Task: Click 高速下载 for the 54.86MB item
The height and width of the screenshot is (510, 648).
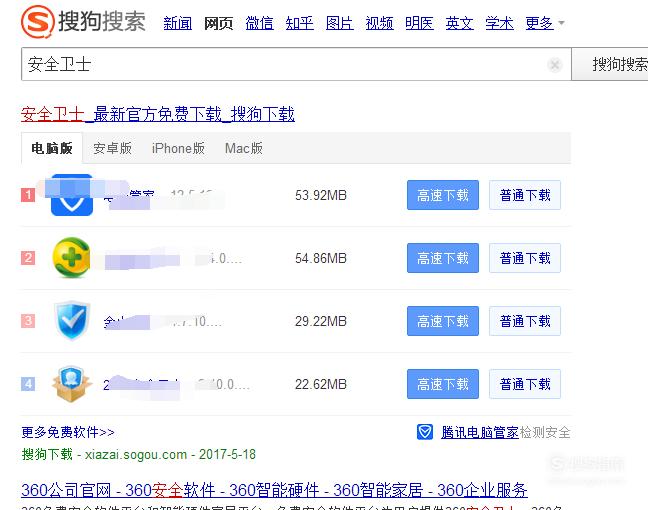Action: pyautogui.click(x=443, y=258)
